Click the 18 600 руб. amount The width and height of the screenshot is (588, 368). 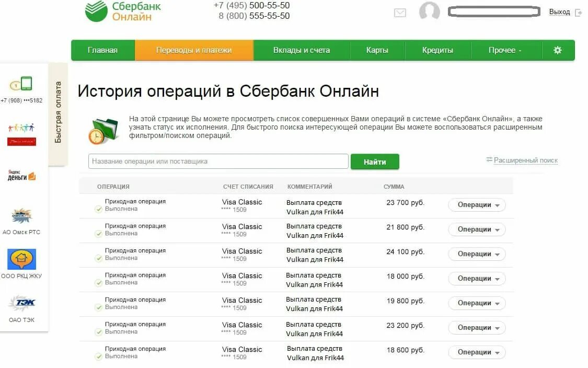[x=406, y=350]
